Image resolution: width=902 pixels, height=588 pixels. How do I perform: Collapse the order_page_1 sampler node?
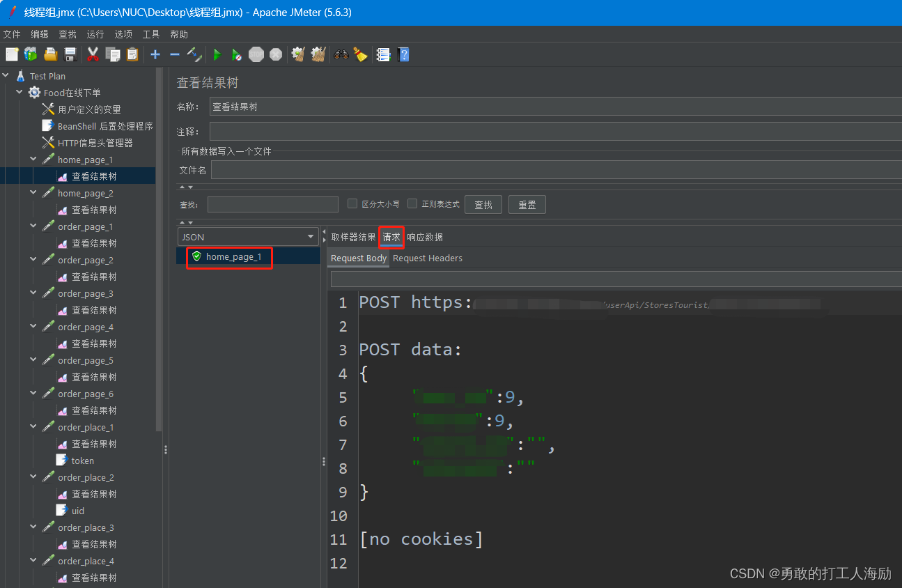click(33, 226)
